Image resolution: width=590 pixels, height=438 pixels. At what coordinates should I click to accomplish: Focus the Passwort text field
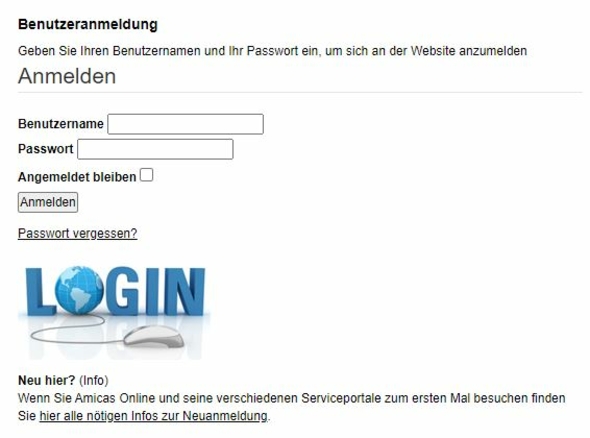[x=155, y=149]
